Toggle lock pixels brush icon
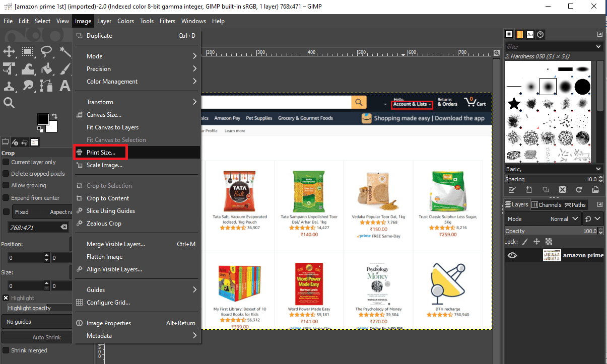This screenshot has height=364, width=607. click(525, 242)
